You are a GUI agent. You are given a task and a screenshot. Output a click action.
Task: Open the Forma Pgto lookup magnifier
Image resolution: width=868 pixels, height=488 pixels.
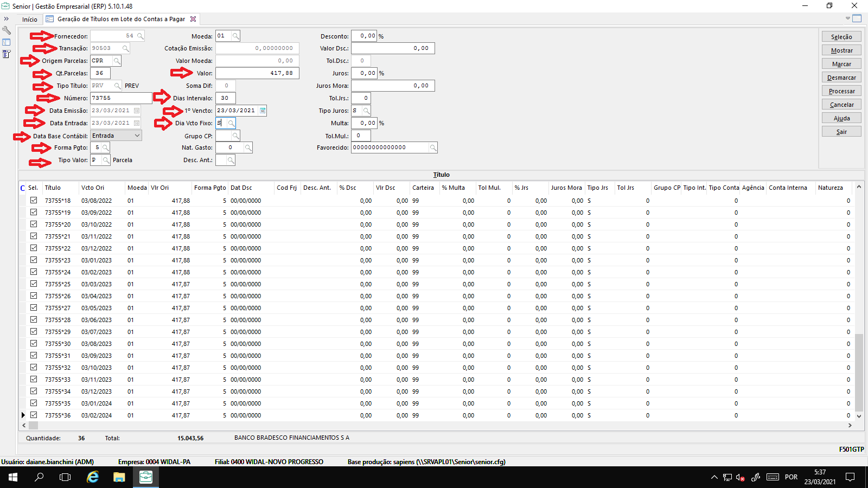pos(105,147)
